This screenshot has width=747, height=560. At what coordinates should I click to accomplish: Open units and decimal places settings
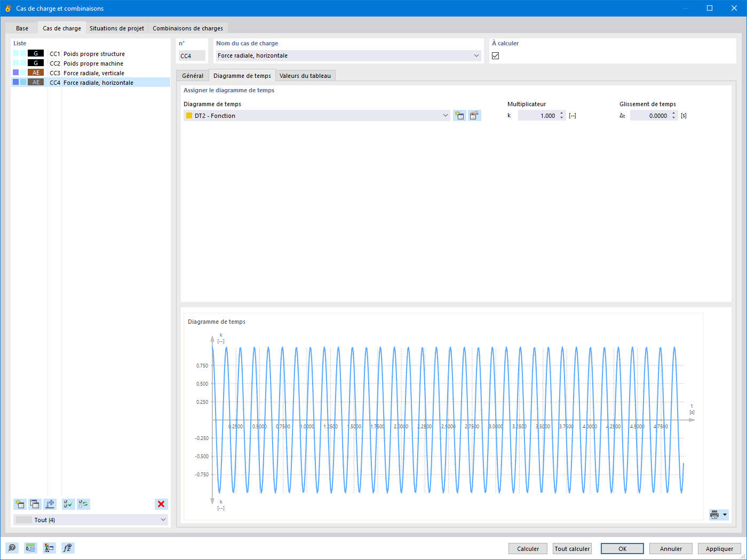(x=30, y=548)
